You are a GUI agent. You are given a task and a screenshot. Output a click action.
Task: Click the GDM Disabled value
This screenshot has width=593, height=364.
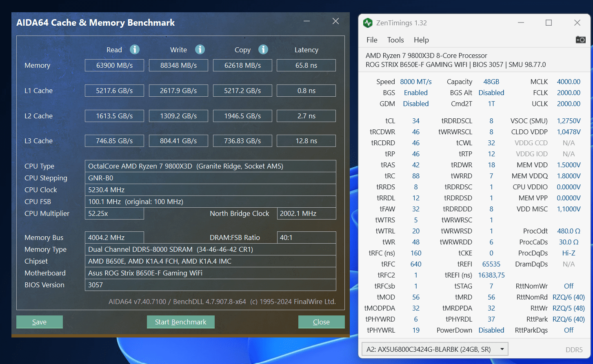pos(416,104)
